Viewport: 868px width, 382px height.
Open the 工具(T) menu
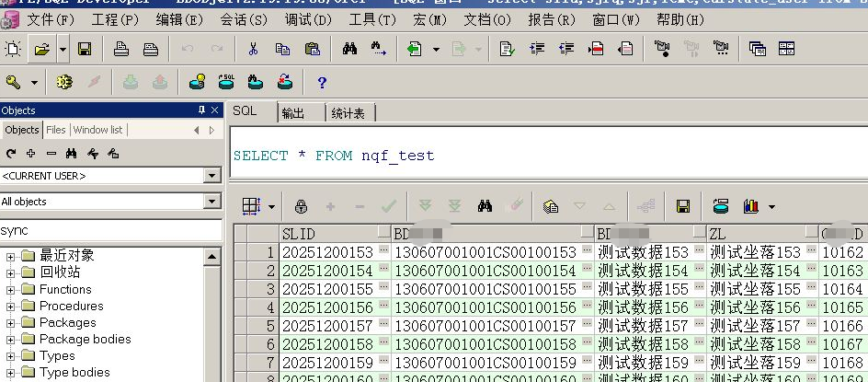click(372, 20)
